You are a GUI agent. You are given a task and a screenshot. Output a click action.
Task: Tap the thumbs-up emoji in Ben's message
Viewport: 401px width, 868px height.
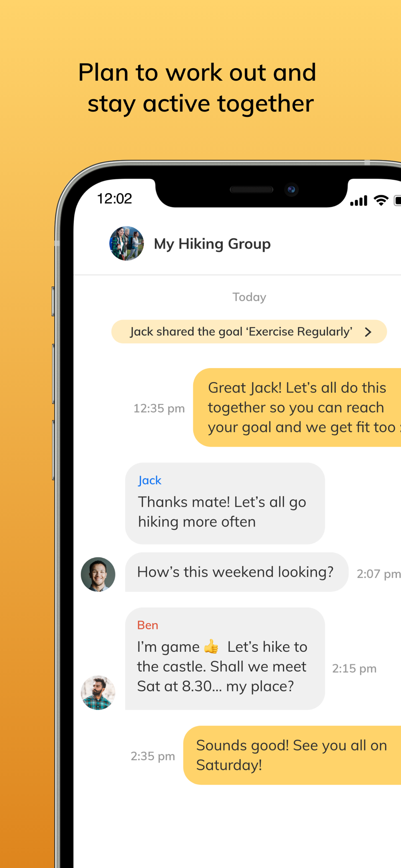tap(212, 647)
